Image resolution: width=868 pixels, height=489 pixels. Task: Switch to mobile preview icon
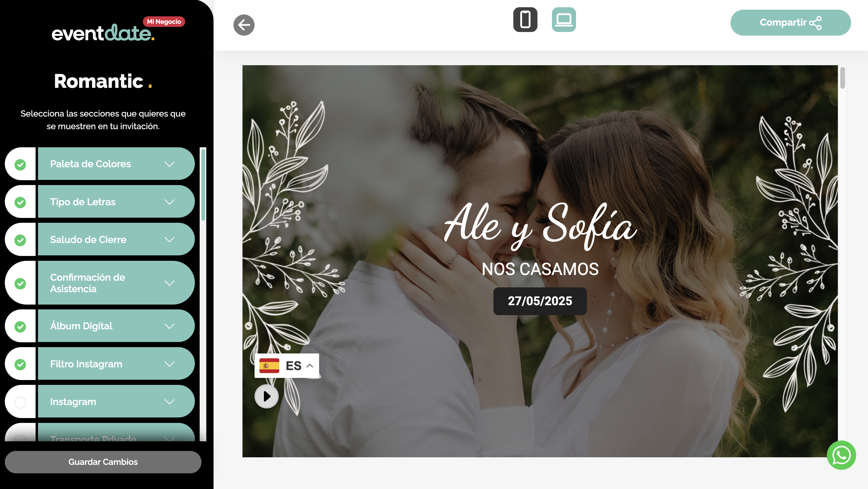point(525,20)
